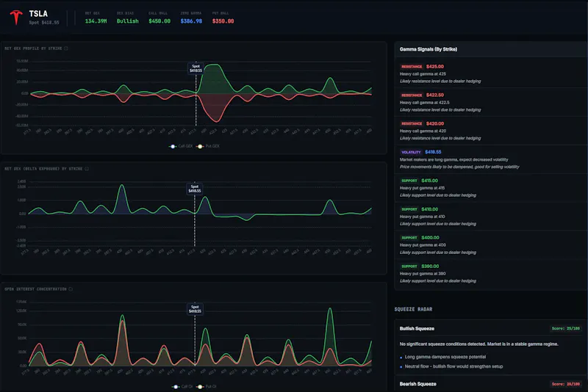Toggle the Call OI legend series

(182, 386)
